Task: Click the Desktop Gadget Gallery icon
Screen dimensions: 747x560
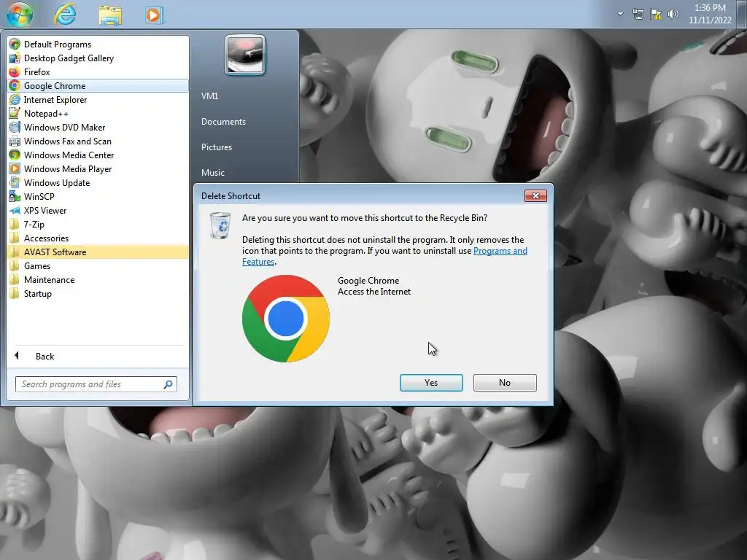Action: coord(15,58)
